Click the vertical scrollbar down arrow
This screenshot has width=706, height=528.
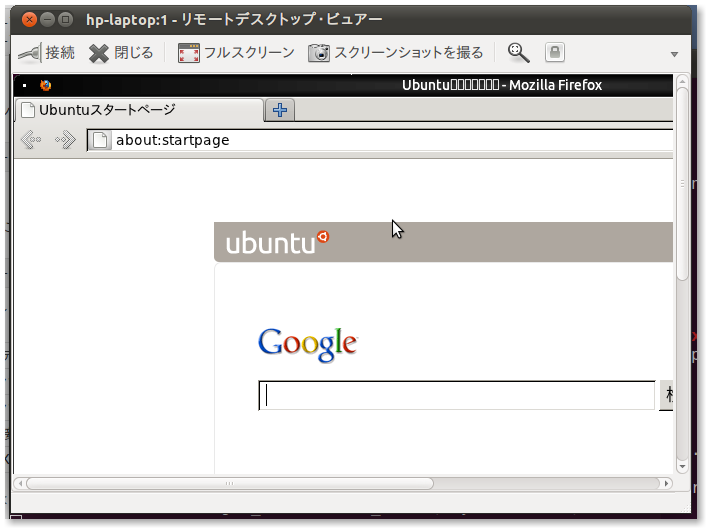click(x=683, y=466)
